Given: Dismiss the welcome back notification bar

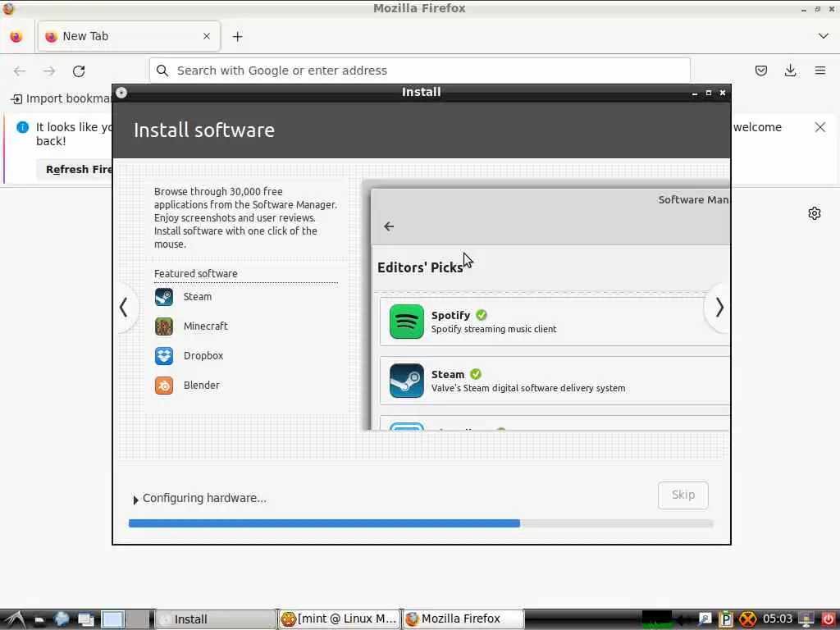Looking at the screenshot, I should pyautogui.click(x=820, y=127).
